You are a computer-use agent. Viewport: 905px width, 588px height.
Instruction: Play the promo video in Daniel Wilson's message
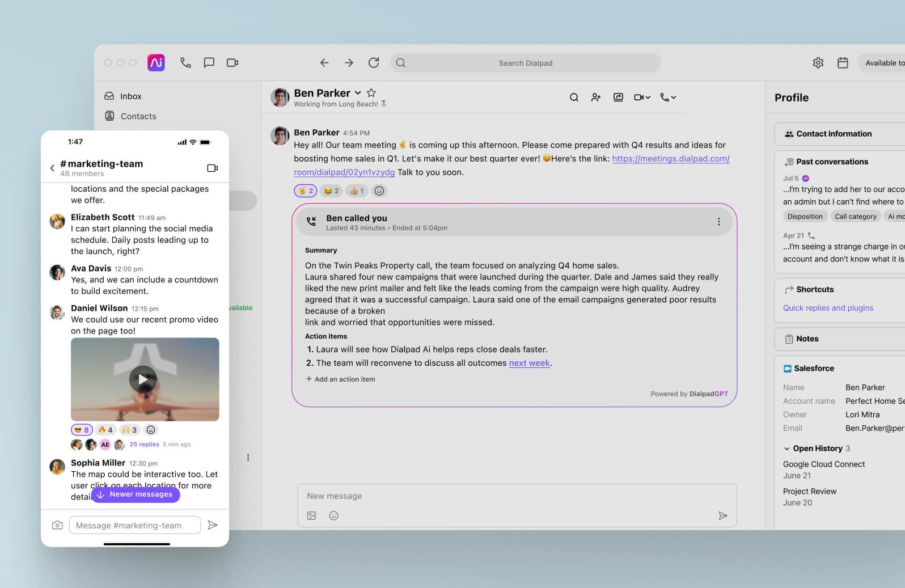[143, 379]
